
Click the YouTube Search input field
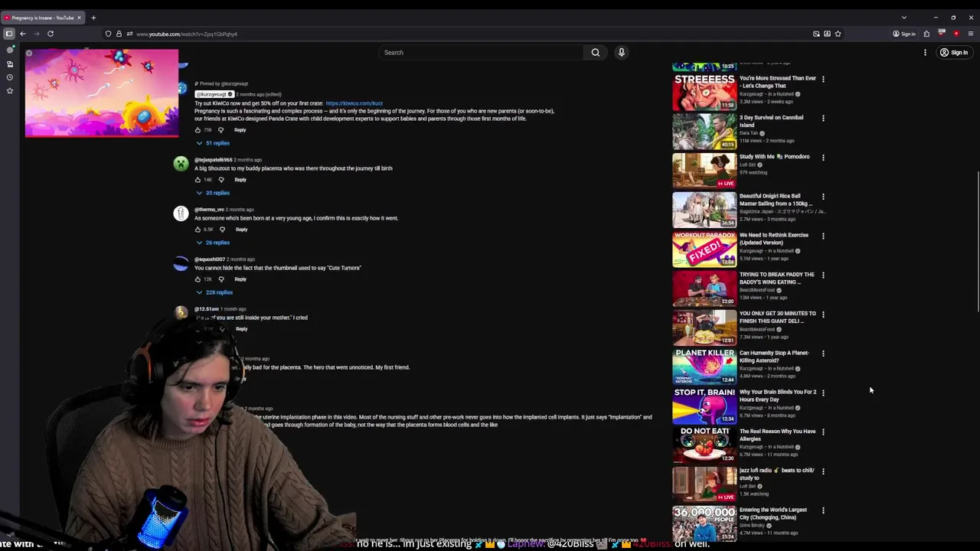tap(481, 53)
